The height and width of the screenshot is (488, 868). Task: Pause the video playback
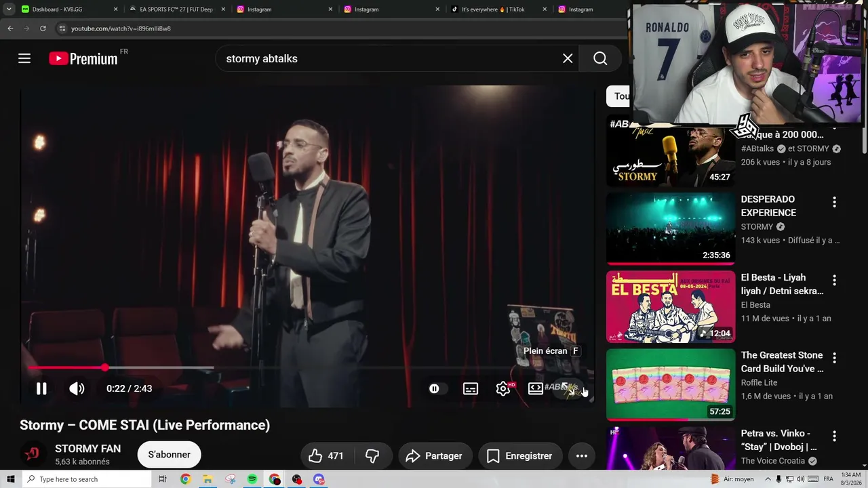click(41, 388)
